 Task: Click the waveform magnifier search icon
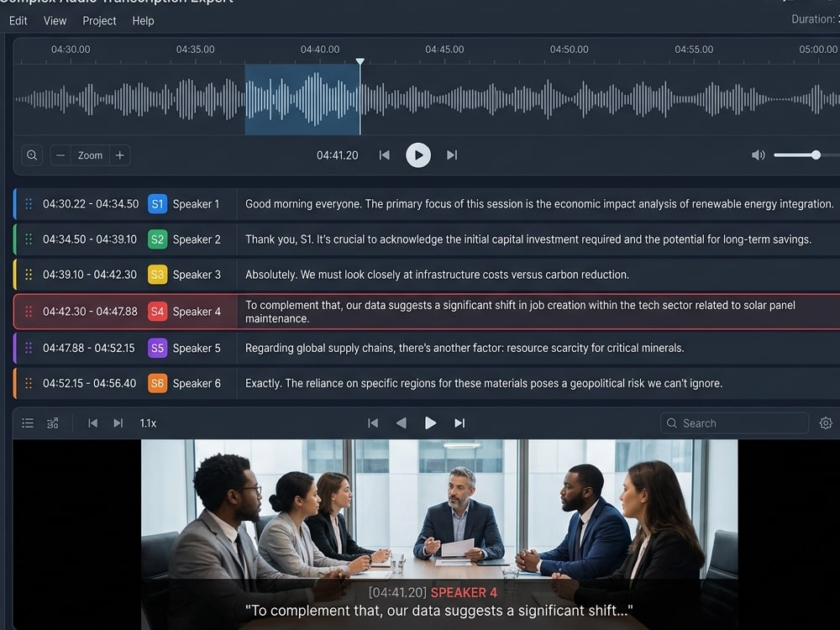pos(32,155)
